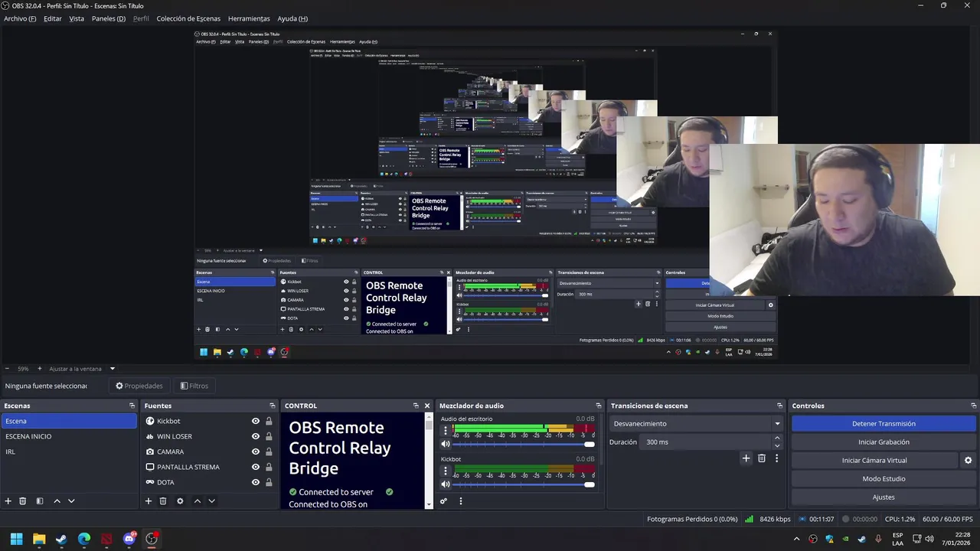Open the Archivo menu

pyautogui.click(x=20, y=18)
